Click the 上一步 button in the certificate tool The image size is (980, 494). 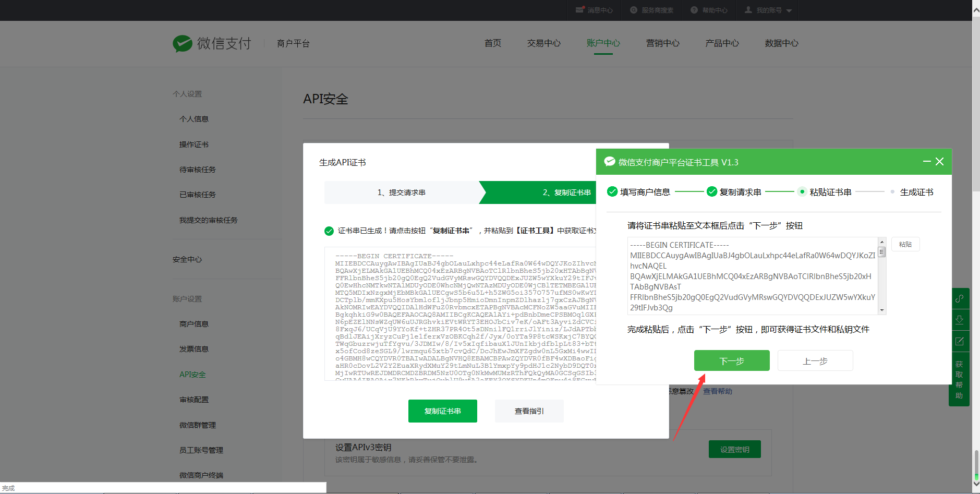click(x=815, y=360)
